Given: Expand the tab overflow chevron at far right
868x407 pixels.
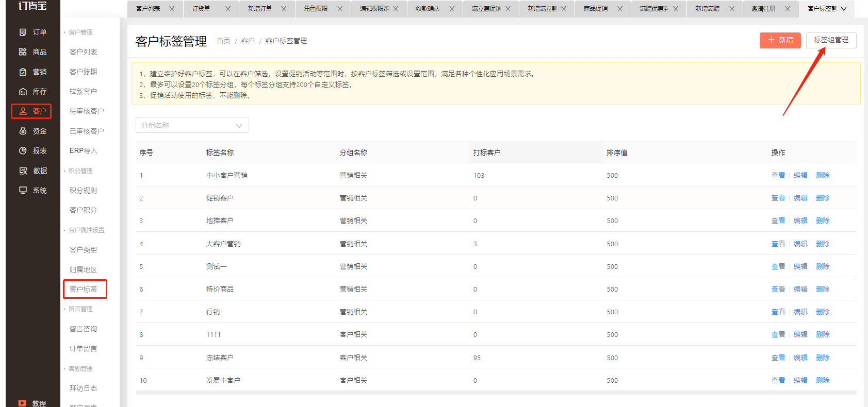Looking at the screenshot, I should coord(844,9).
